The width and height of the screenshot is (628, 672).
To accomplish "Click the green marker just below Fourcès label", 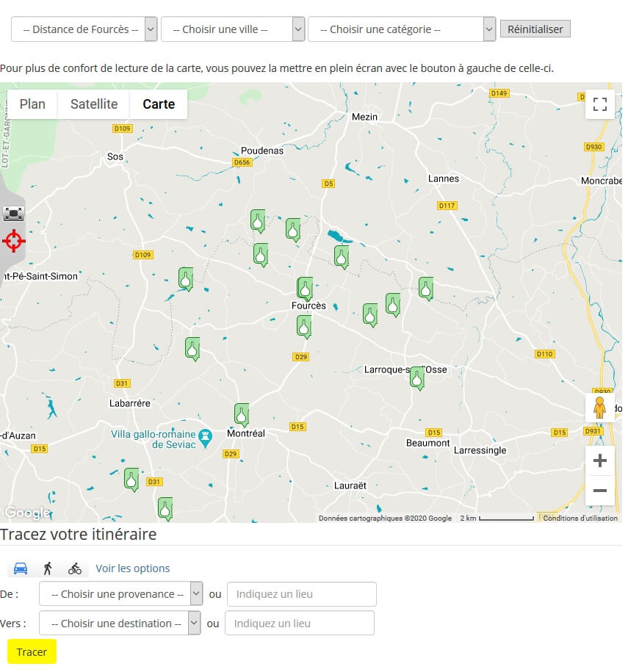I will pyautogui.click(x=304, y=328).
